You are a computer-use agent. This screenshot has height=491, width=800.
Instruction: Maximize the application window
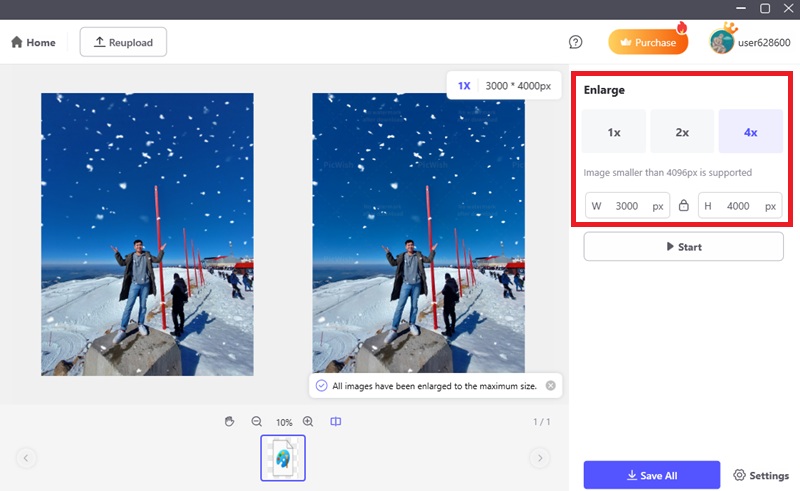765,9
